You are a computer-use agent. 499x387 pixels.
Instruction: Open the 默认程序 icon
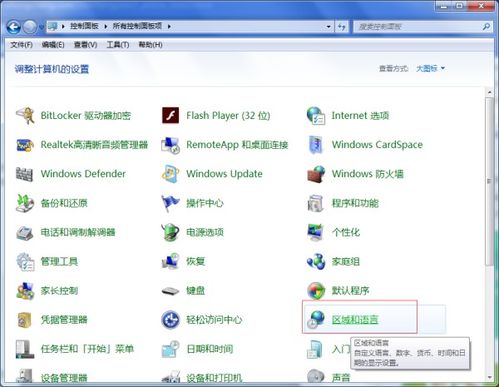316,291
